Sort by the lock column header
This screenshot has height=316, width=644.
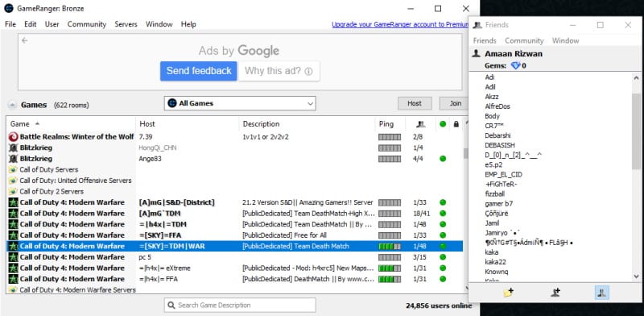pyautogui.click(x=456, y=124)
